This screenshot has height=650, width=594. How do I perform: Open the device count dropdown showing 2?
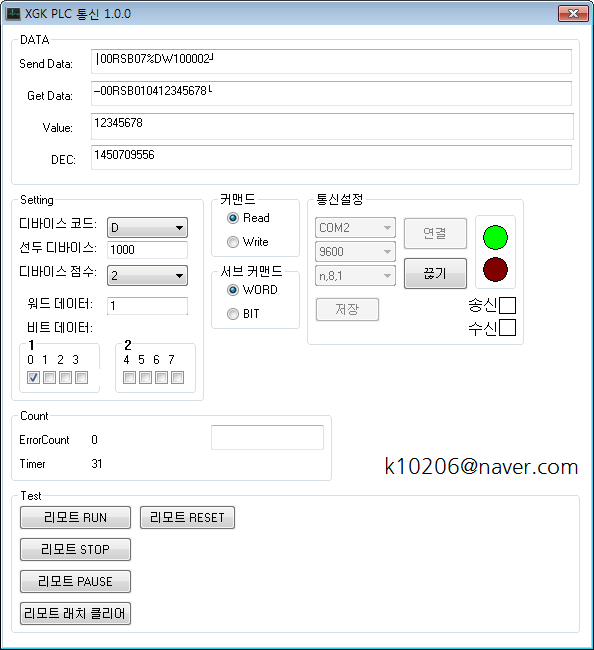tap(147, 276)
